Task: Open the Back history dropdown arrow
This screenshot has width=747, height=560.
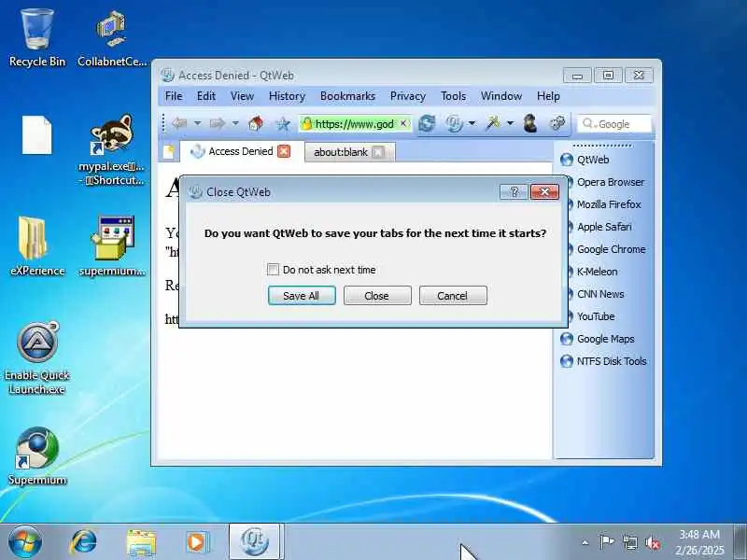Action: pyautogui.click(x=197, y=124)
